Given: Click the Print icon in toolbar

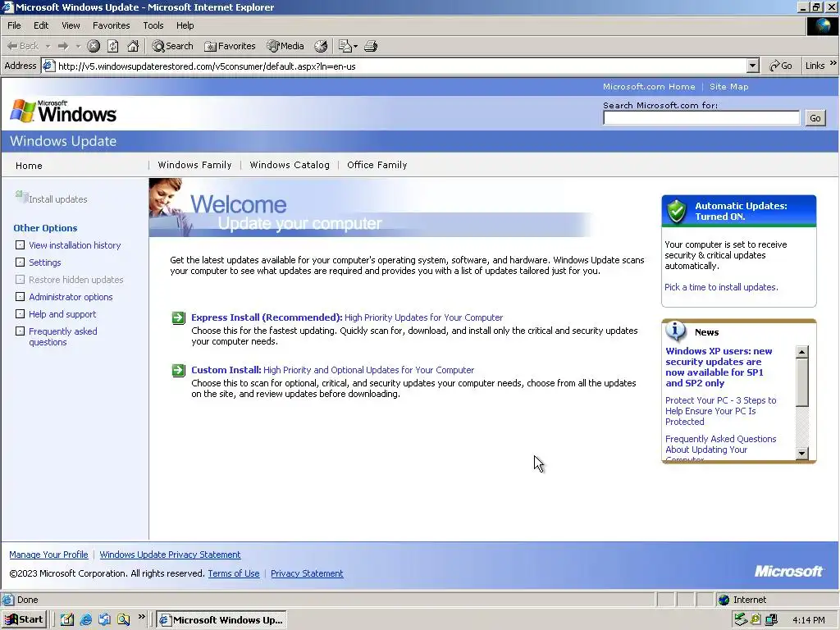Looking at the screenshot, I should pyautogui.click(x=371, y=46).
